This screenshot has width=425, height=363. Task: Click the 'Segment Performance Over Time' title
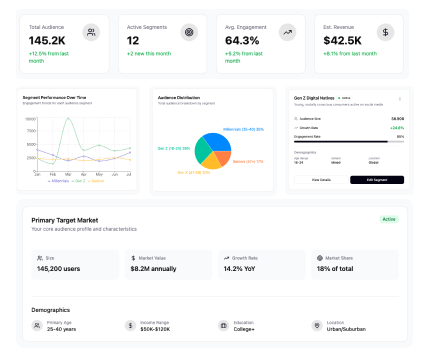54,98
